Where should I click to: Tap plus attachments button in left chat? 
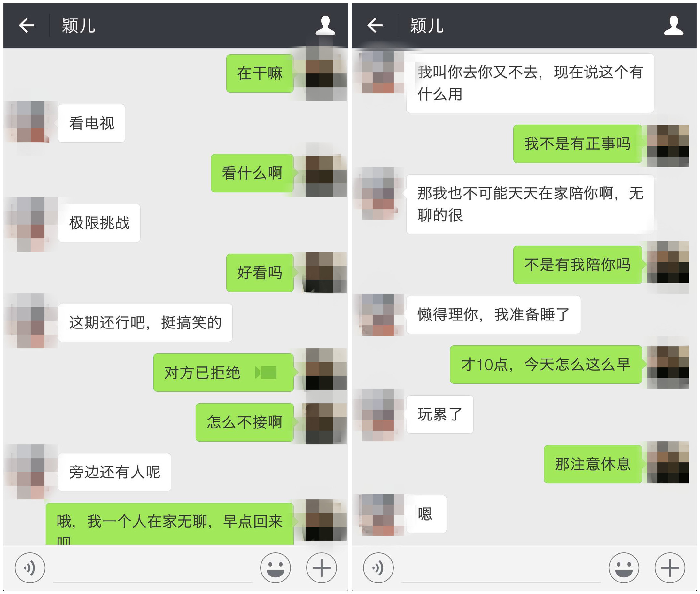coord(321,568)
